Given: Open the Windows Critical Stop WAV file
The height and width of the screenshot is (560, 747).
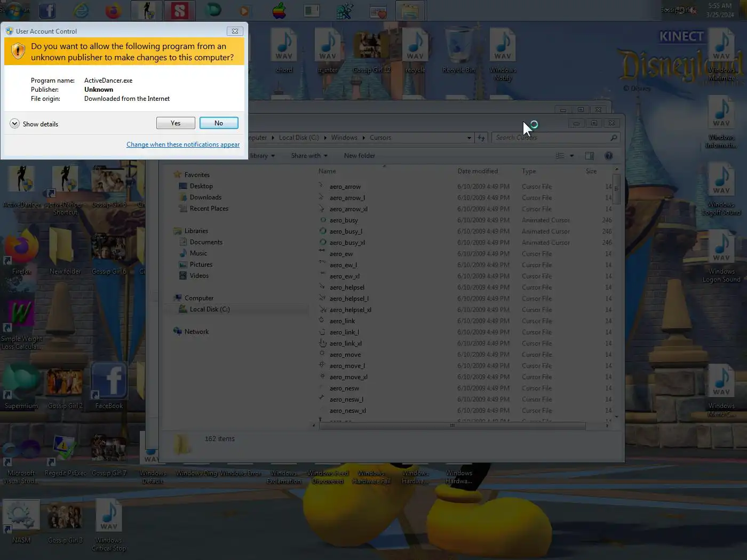Looking at the screenshot, I should coord(109,525).
